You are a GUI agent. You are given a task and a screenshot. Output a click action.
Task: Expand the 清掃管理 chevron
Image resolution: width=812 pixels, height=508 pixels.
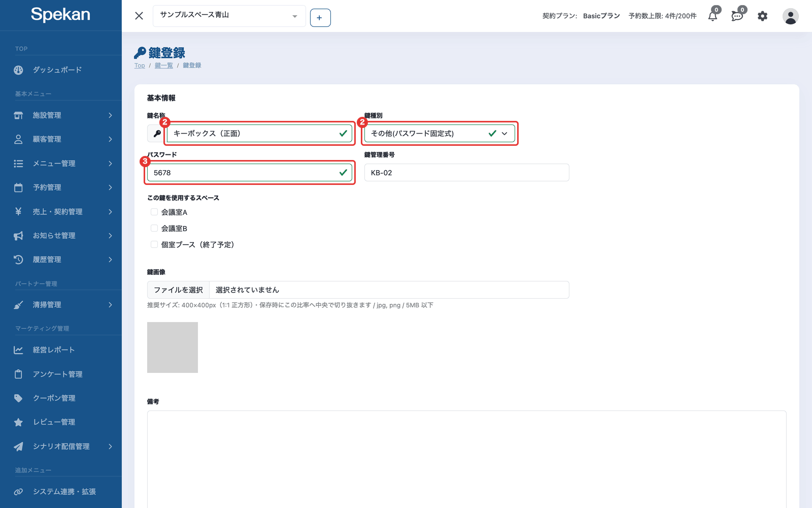point(110,305)
